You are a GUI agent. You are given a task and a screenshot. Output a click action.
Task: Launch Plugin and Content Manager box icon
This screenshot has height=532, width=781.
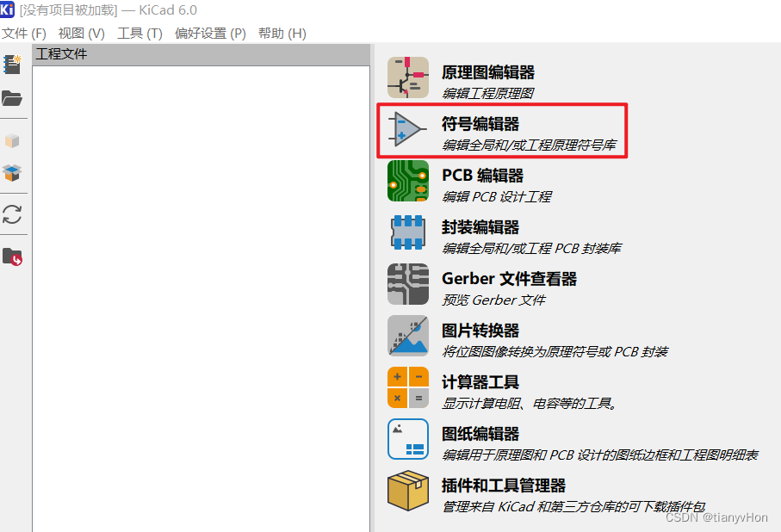tap(408, 491)
